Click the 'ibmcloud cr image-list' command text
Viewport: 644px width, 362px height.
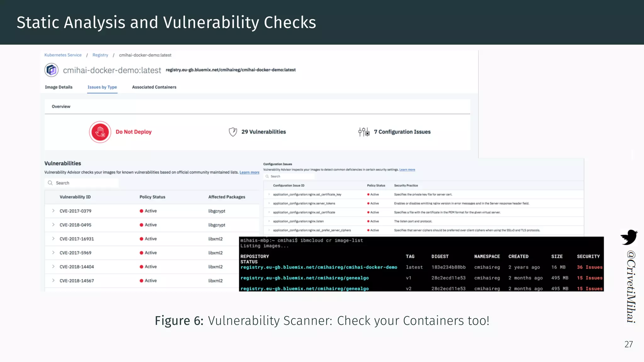coord(331,240)
